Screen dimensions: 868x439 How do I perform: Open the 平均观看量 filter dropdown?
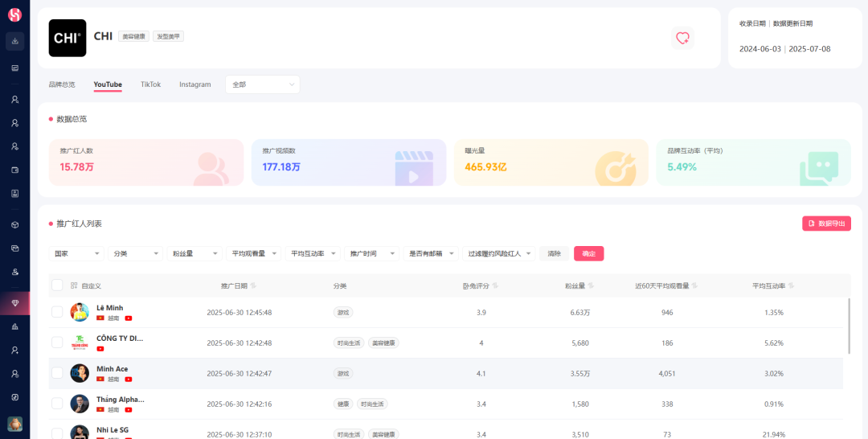pyautogui.click(x=253, y=253)
